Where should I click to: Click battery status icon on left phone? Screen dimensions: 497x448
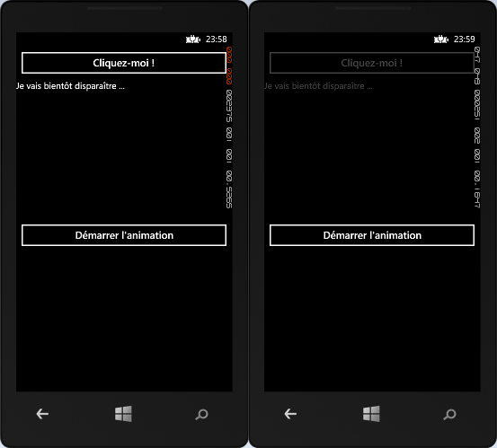pyautogui.click(x=193, y=40)
